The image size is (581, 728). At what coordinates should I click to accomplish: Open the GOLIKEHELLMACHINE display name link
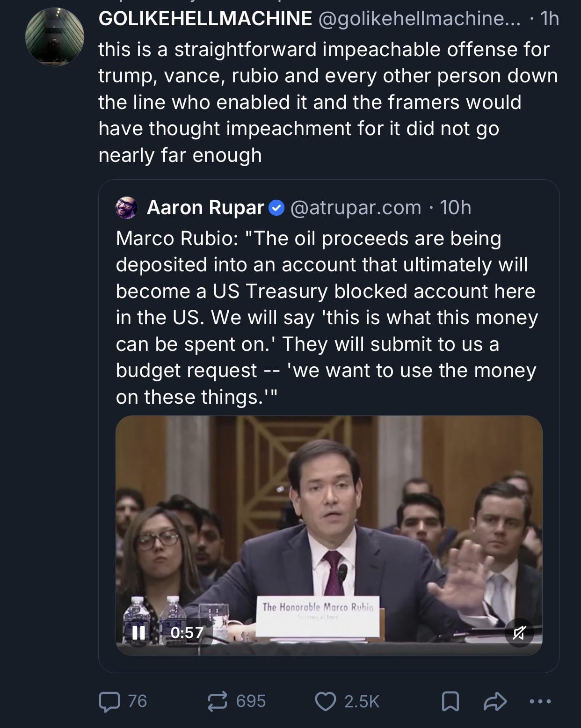[x=205, y=19]
